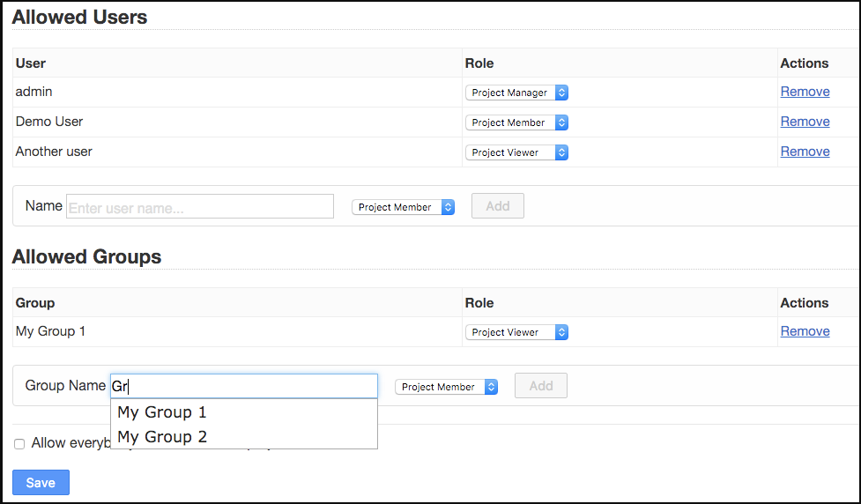Expand the role dropdown beside the Group Name field
The height and width of the screenshot is (504, 861).
tap(446, 387)
